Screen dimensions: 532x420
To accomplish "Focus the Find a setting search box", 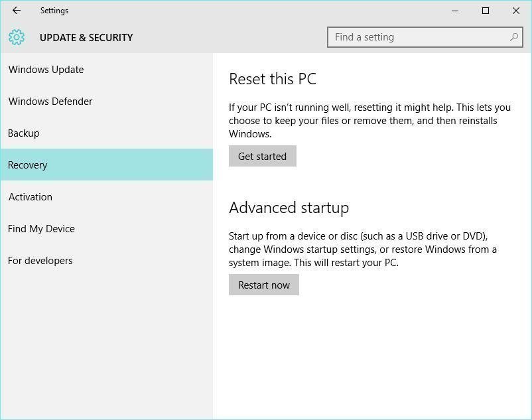I will point(418,37).
